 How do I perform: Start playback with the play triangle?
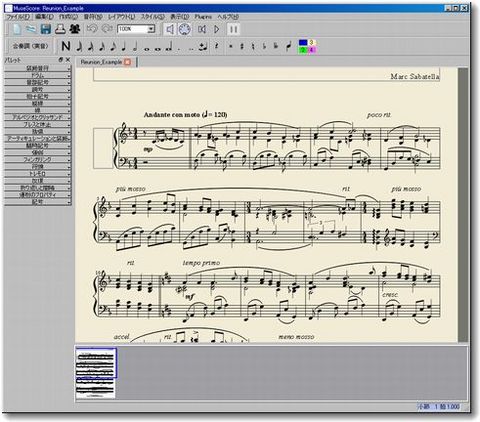click(x=217, y=29)
